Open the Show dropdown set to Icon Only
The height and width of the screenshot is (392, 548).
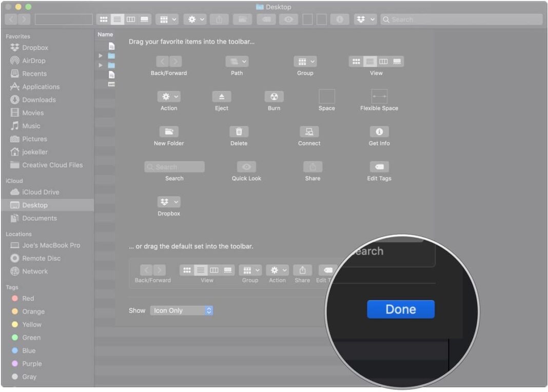pyautogui.click(x=181, y=310)
